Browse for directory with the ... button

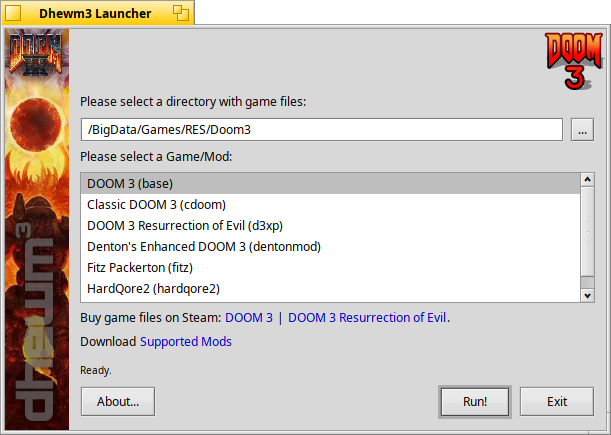coord(582,129)
